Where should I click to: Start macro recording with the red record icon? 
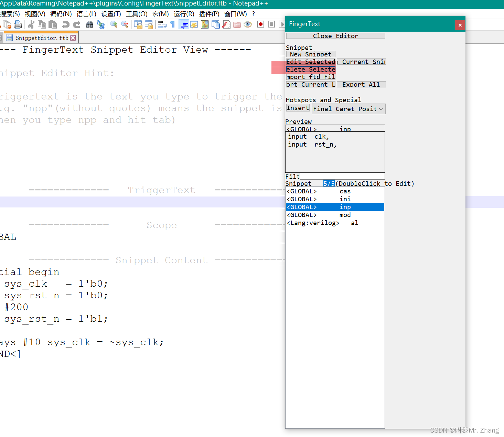point(260,24)
